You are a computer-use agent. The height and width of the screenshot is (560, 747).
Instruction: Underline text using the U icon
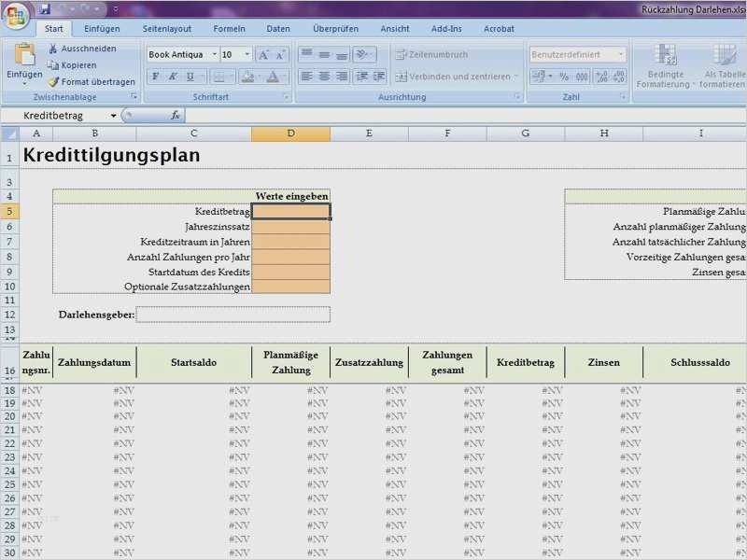(x=190, y=76)
